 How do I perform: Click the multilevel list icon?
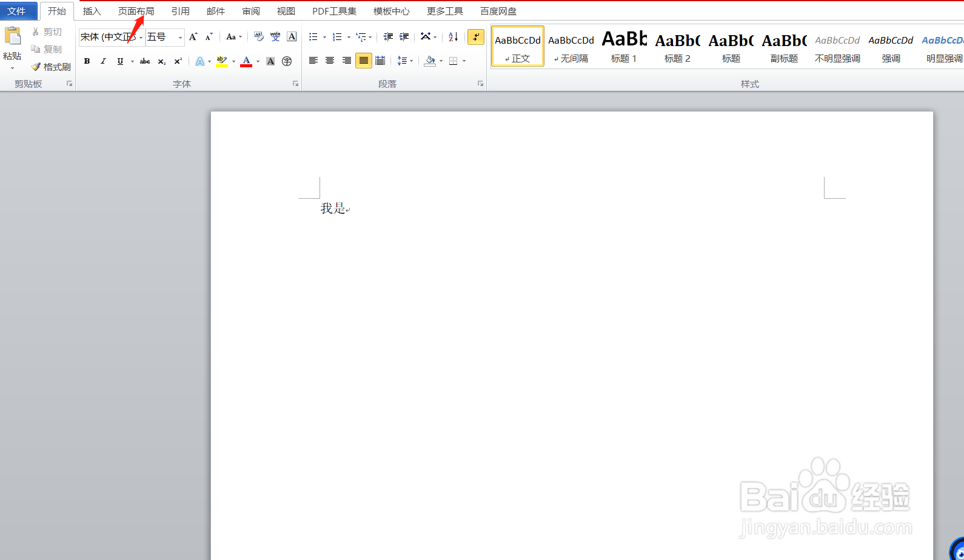pyautogui.click(x=361, y=37)
